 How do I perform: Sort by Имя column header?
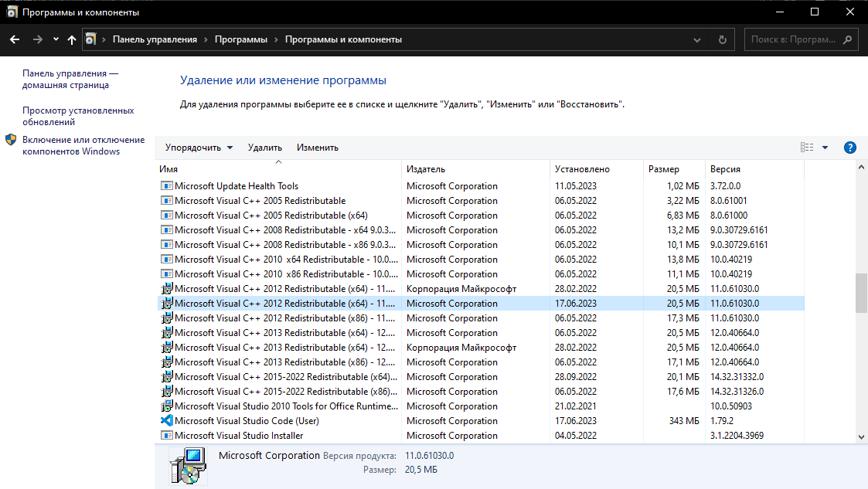click(278, 169)
